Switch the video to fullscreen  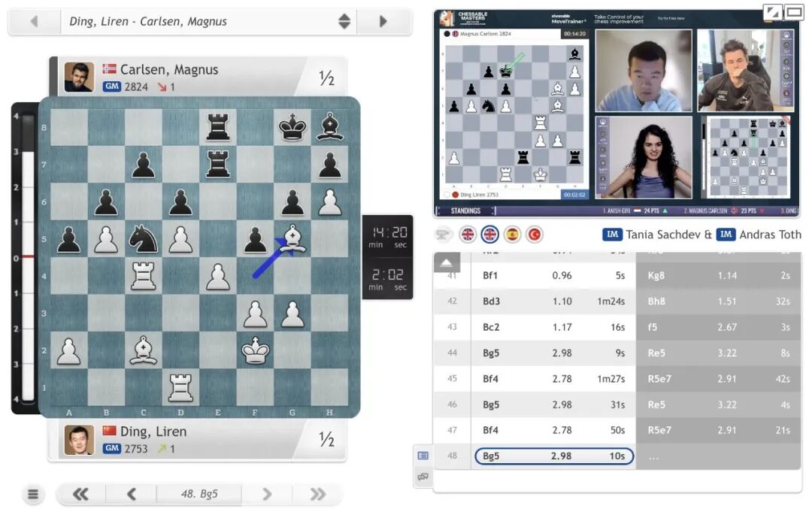[x=793, y=12]
